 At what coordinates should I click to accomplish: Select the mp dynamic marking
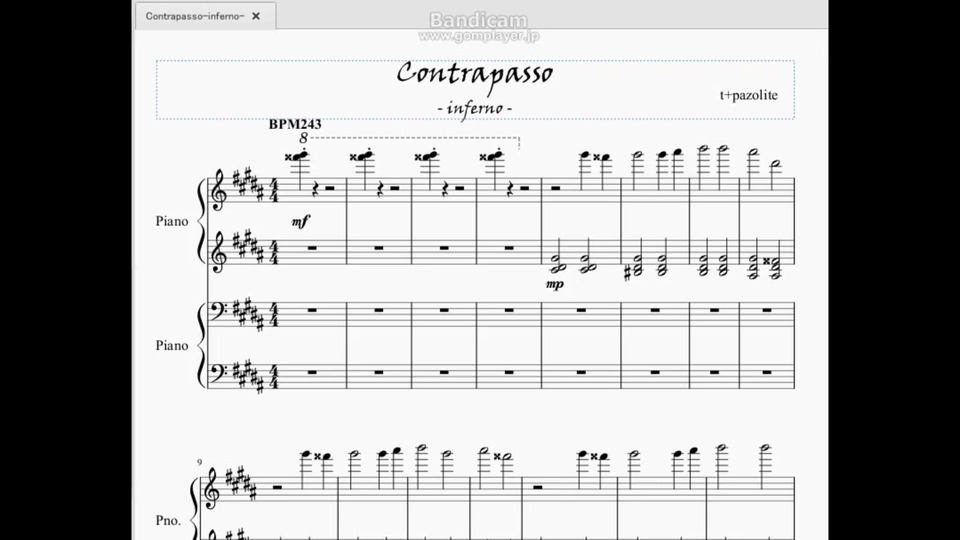click(555, 284)
